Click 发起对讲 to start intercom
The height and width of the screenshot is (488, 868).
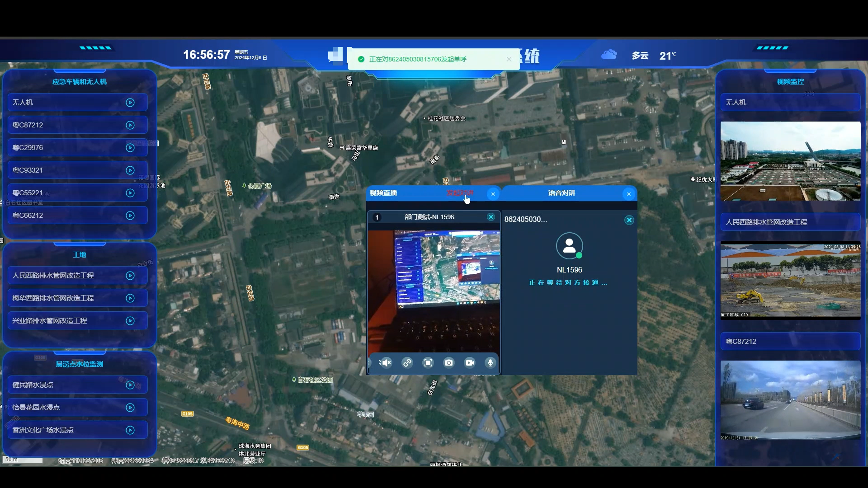coord(460,193)
